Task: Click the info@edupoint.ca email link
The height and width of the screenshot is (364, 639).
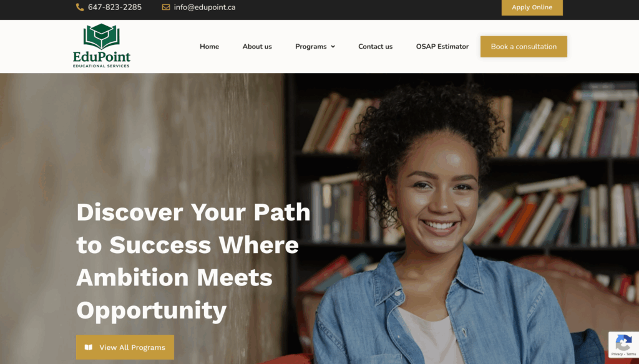Action: [x=205, y=7]
